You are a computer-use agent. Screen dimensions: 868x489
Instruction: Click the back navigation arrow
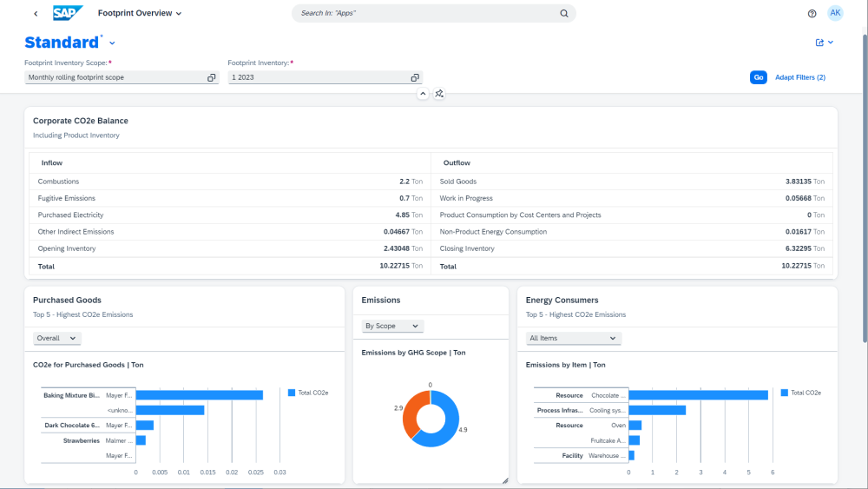pyautogui.click(x=35, y=14)
